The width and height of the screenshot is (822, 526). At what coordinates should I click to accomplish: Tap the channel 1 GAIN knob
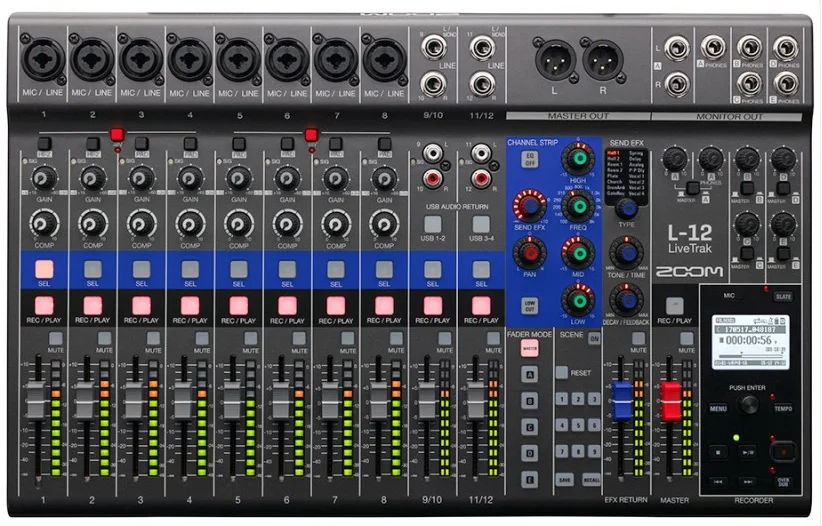click(x=44, y=179)
